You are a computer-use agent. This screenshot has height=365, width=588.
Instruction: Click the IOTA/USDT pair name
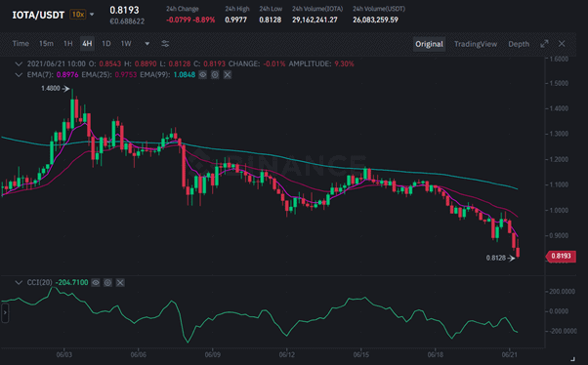point(38,15)
